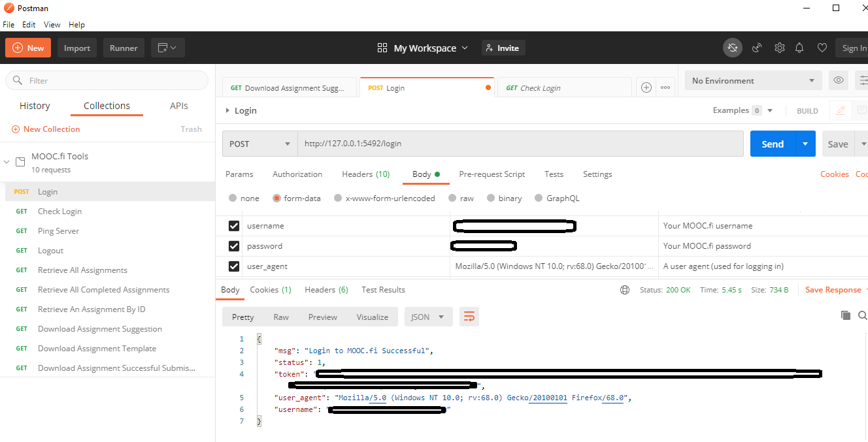Select the none body type radio

point(233,198)
